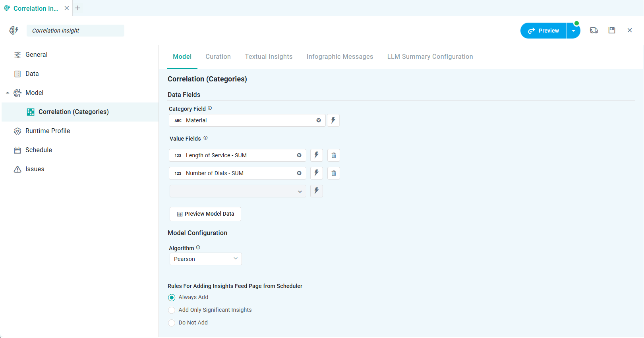The image size is (644, 338).
Task: Choose the Do Not Add option
Action: point(172,323)
